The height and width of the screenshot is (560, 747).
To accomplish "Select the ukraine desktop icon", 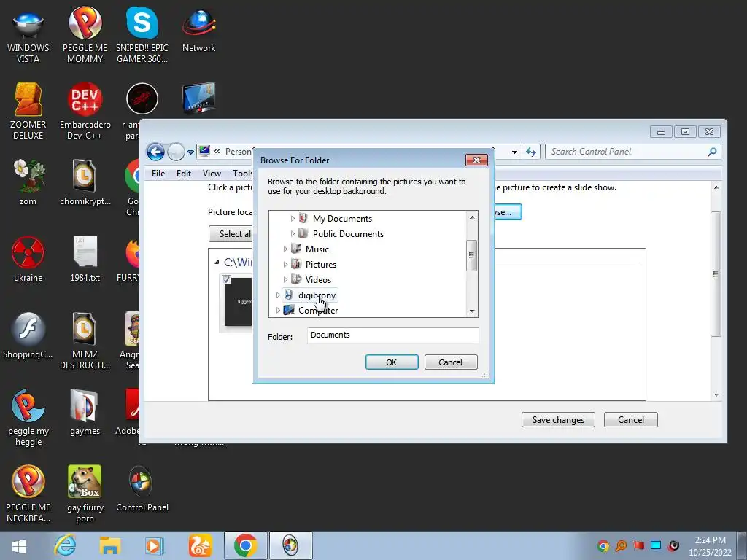I will [x=28, y=259].
